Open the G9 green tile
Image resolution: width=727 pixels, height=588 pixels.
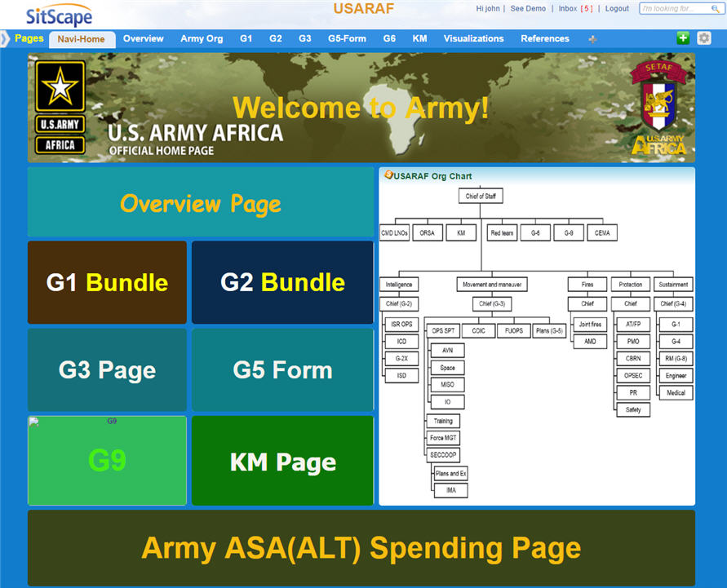pyautogui.click(x=107, y=461)
